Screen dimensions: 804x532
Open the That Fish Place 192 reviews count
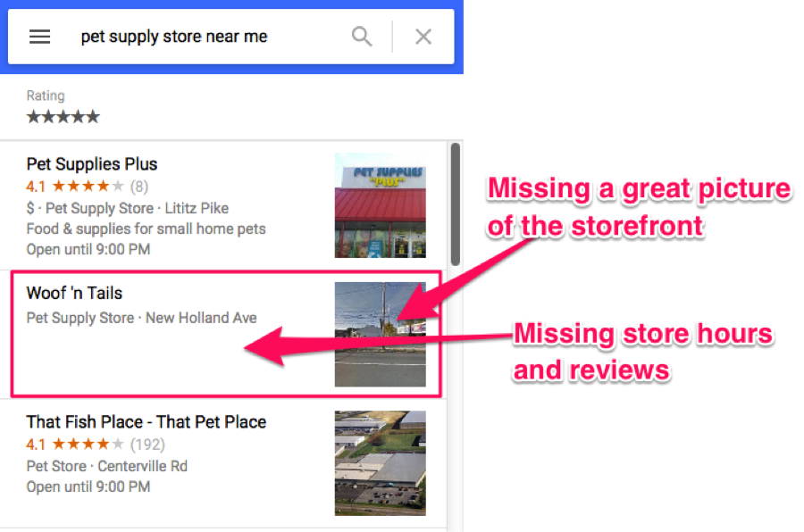[x=147, y=444]
